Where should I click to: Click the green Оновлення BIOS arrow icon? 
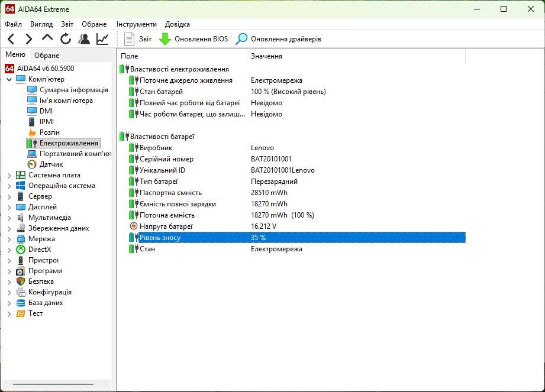165,39
